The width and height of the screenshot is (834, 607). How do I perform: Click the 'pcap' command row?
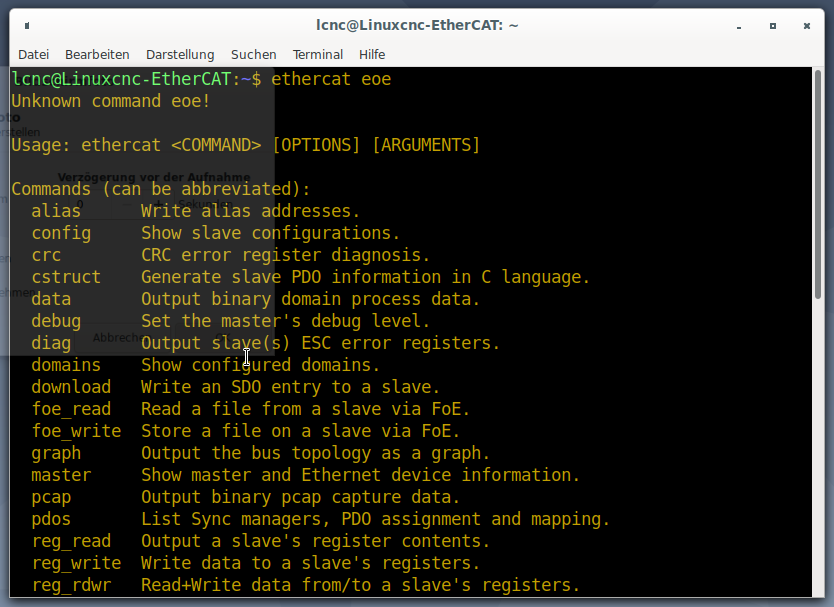245,497
